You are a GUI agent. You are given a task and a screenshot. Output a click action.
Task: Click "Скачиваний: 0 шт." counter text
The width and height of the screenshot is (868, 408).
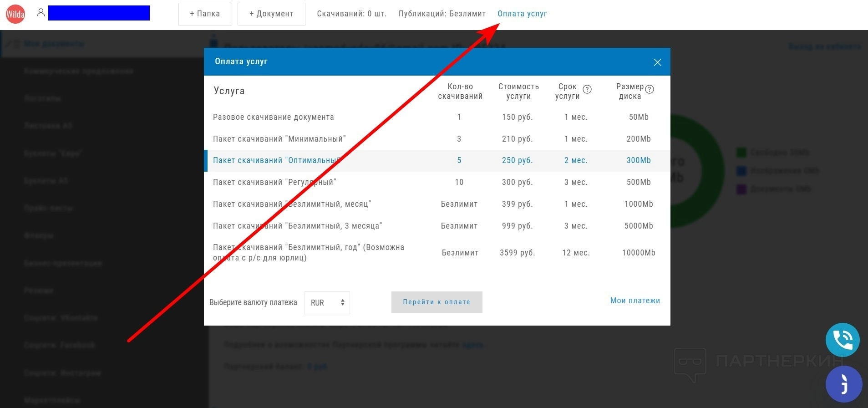click(352, 14)
